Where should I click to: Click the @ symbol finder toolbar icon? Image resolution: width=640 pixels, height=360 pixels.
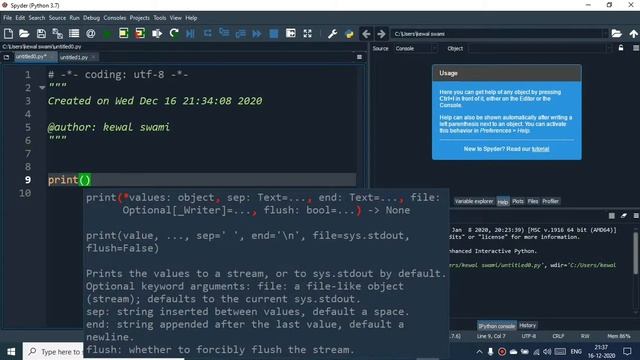coord(91,33)
